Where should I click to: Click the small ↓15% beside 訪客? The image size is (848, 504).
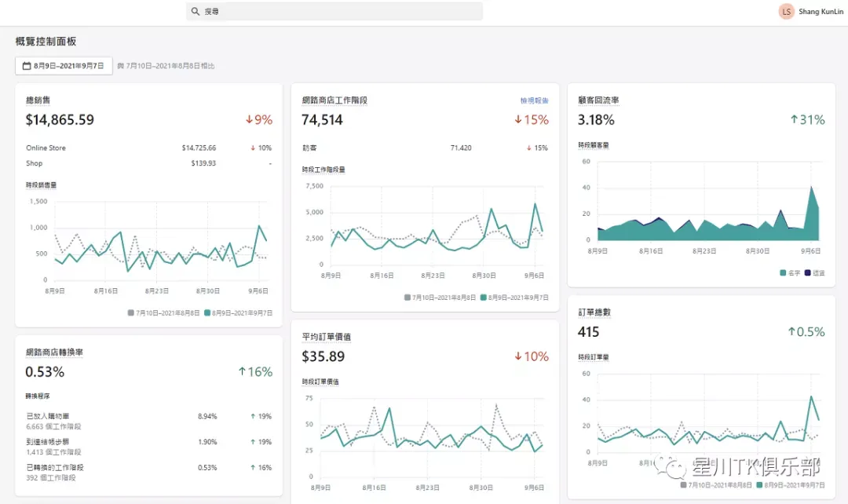[537, 148]
